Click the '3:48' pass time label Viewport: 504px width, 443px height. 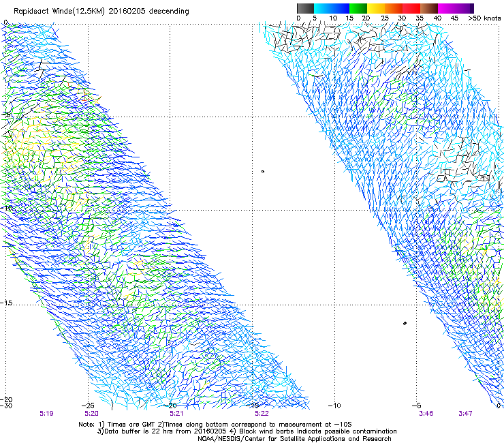[426, 413]
